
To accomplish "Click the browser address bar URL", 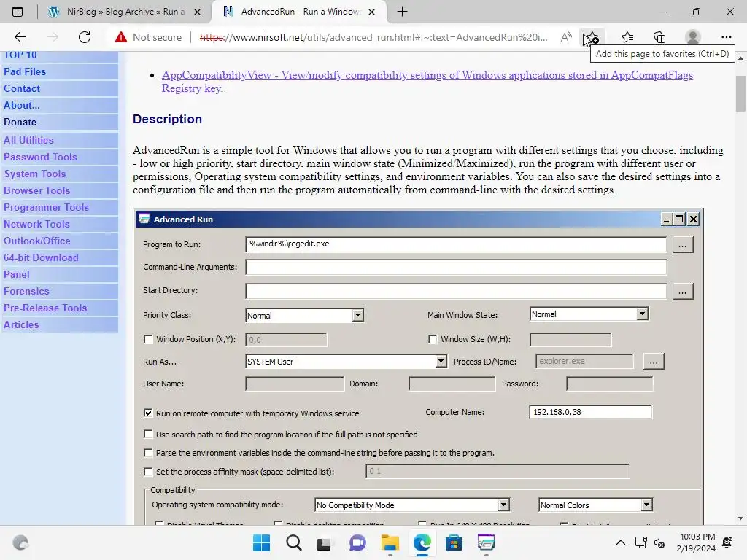I will pos(373,37).
